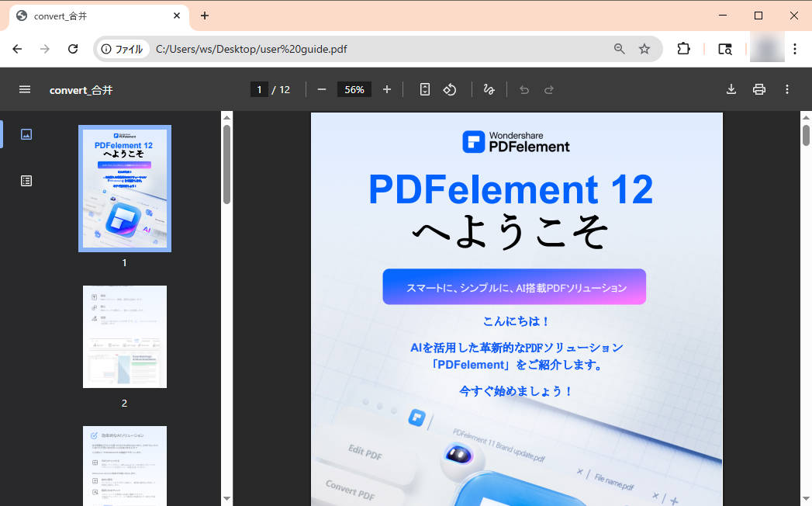Toggle the bookmark star for this page
This screenshot has height=506, width=812.
[644, 48]
